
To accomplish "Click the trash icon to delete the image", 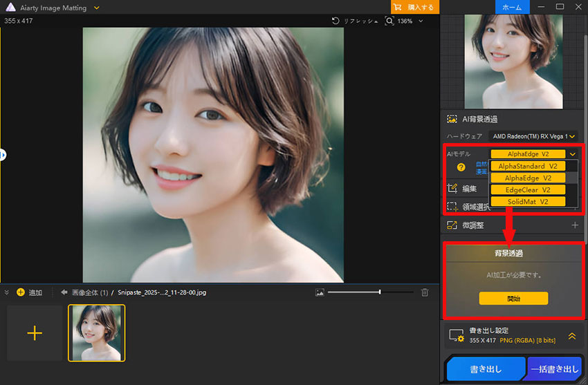I will coord(425,292).
